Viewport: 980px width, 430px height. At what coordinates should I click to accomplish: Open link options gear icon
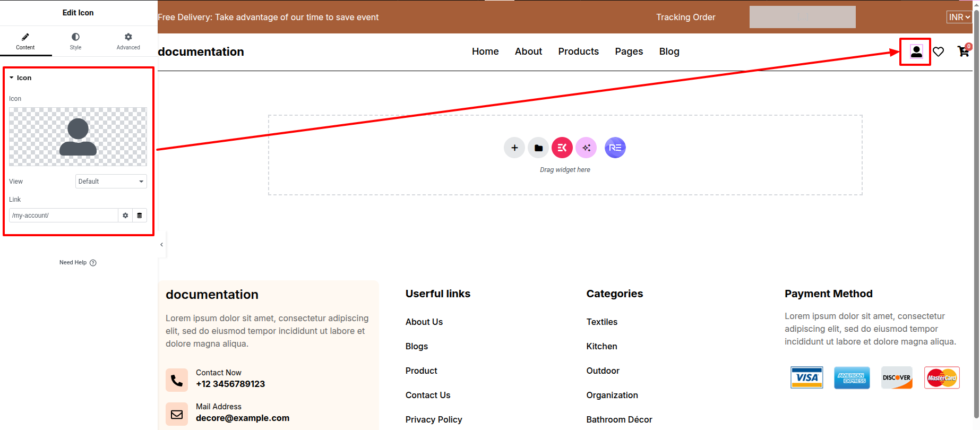point(125,216)
